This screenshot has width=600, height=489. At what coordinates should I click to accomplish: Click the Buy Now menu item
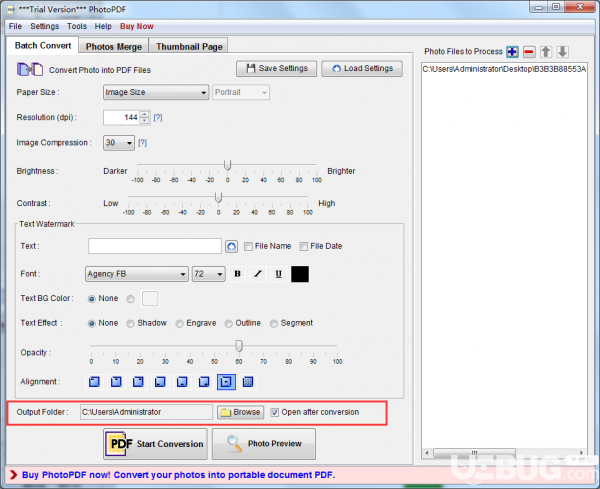(x=137, y=26)
